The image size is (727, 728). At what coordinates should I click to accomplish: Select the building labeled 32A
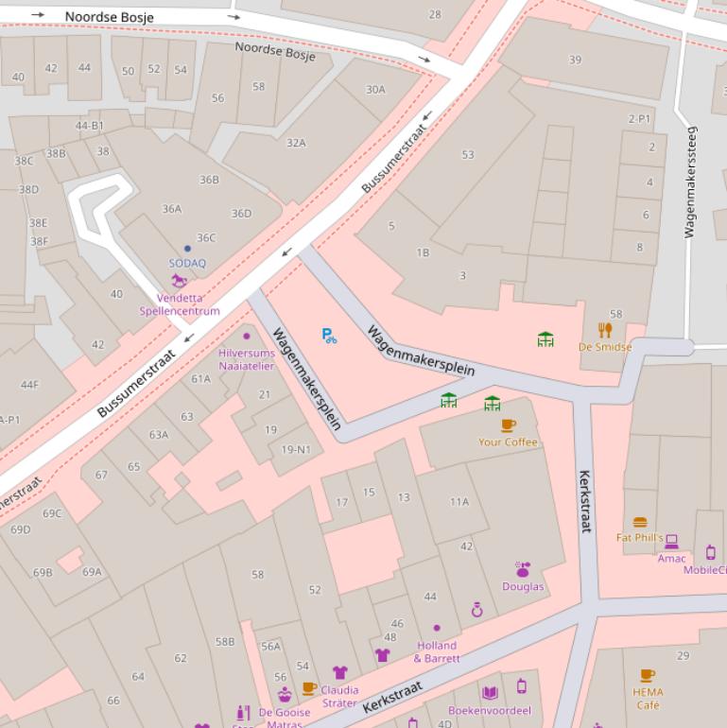pos(296,143)
